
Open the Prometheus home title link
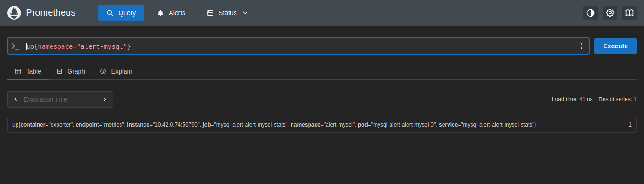coord(51,13)
